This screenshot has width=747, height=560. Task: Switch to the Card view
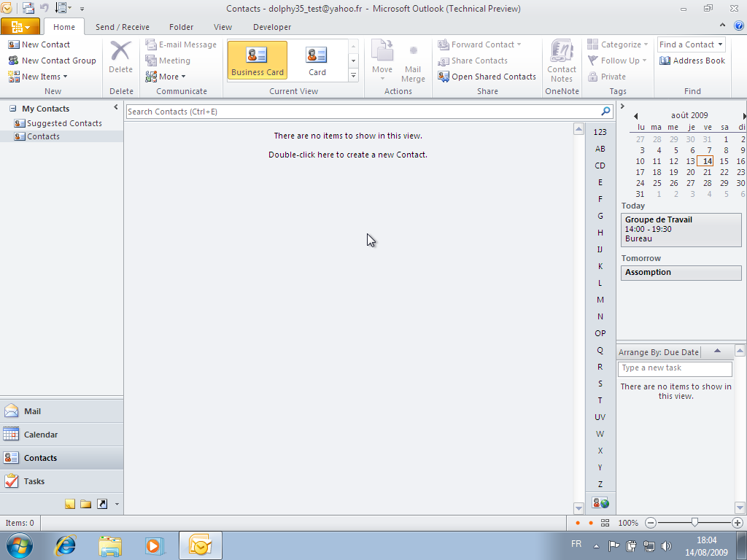click(317, 60)
